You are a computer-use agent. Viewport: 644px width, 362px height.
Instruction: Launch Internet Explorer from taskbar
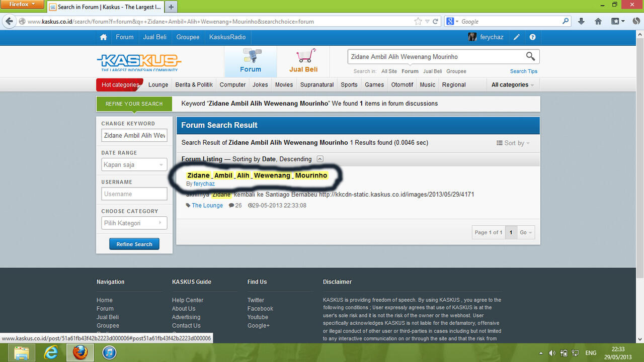coord(50,353)
